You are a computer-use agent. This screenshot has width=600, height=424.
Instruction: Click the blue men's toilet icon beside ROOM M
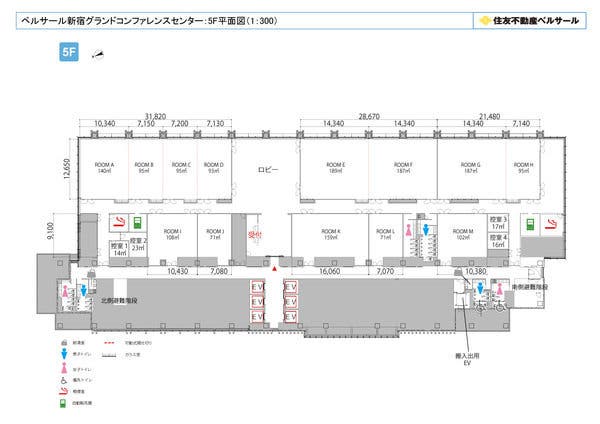426,229
